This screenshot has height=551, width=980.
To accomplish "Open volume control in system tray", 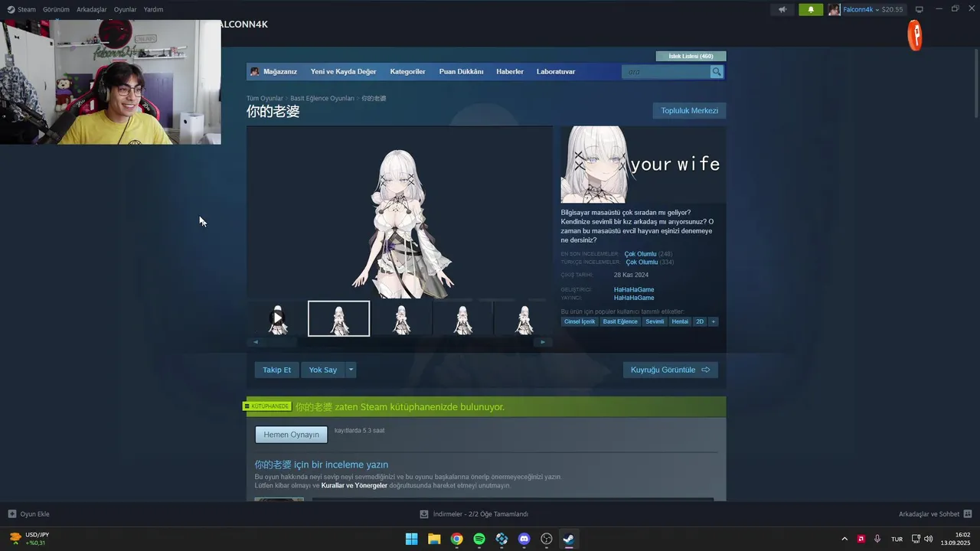I will [929, 539].
